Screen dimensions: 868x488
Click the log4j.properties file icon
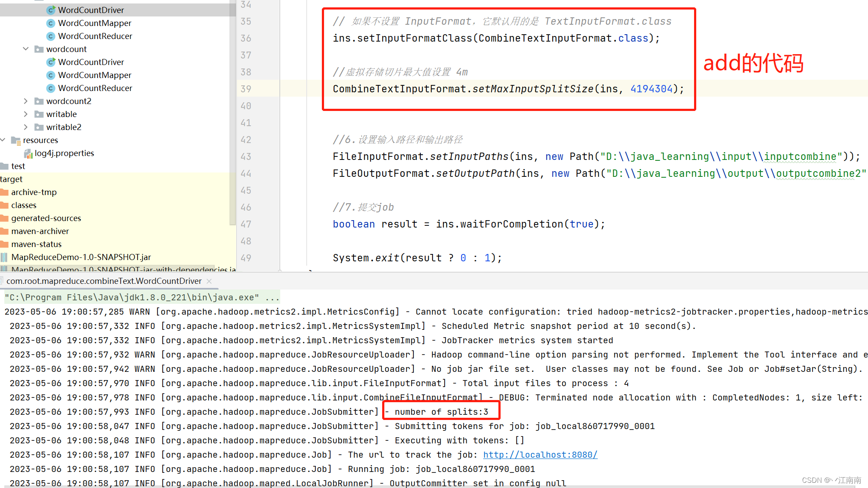pos(28,153)
